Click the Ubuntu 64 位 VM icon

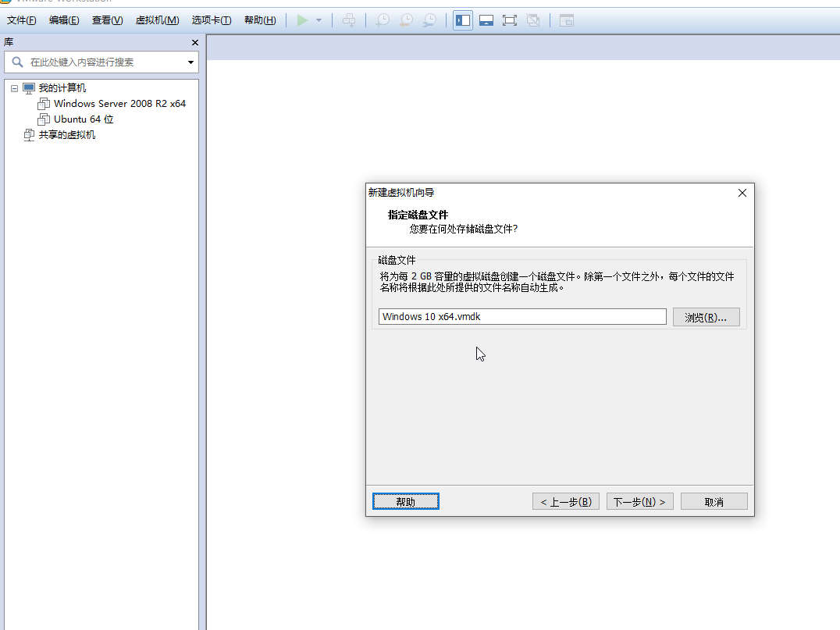pyautogui.click(x=44, y=119)
